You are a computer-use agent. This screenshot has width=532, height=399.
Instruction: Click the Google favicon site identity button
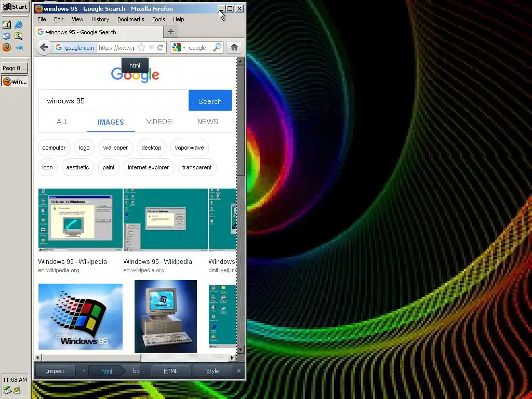click(x=74, y=47)
